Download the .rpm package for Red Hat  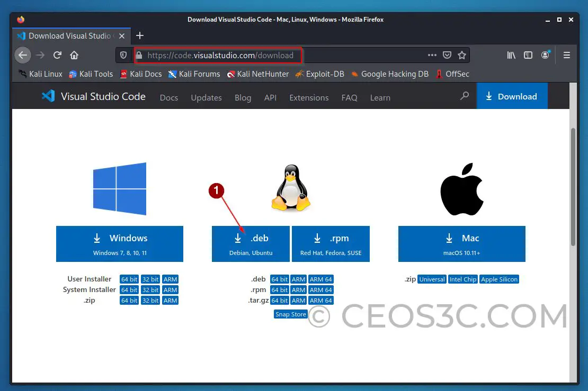(331, 244)
